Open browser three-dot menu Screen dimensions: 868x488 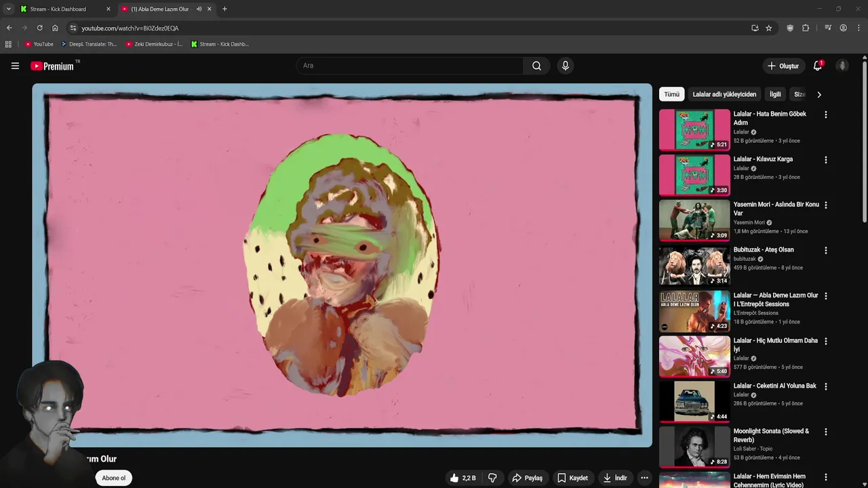click(x=859, y=28)
